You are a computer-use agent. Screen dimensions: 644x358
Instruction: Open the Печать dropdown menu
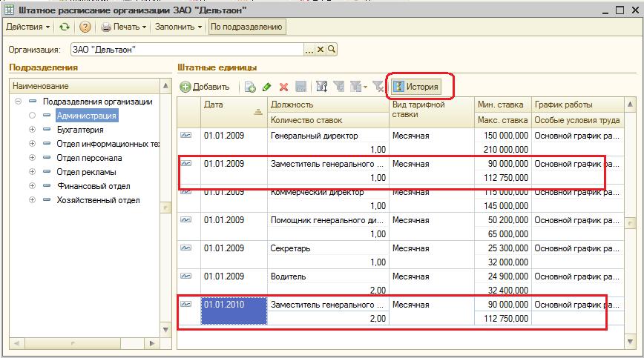point(125,27)
